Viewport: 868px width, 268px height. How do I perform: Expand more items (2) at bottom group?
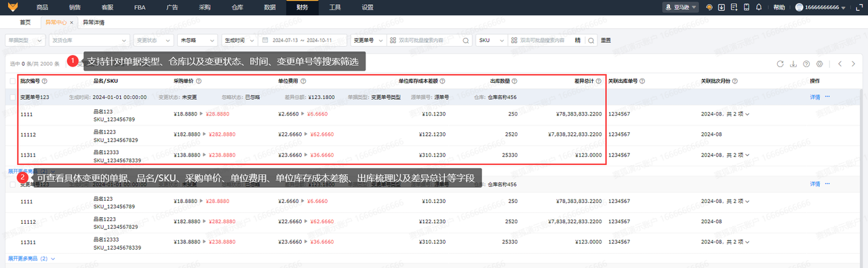point(31,259)
